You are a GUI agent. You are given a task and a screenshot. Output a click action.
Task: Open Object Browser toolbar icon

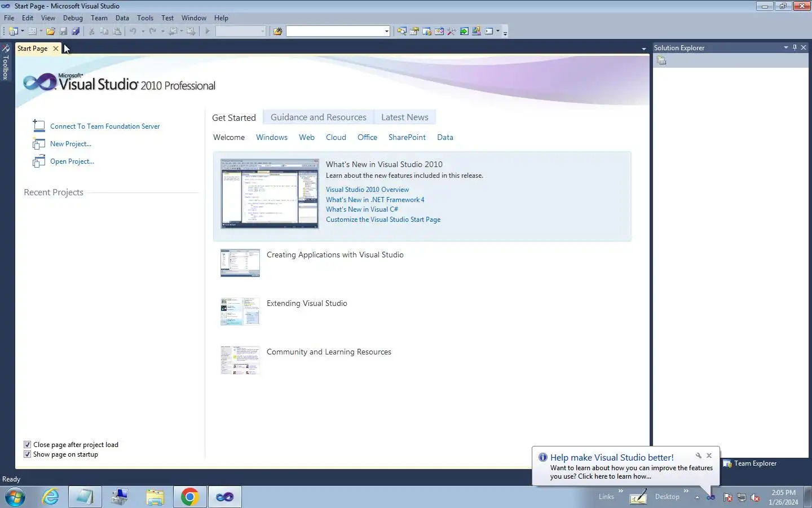tap(439, 31)
